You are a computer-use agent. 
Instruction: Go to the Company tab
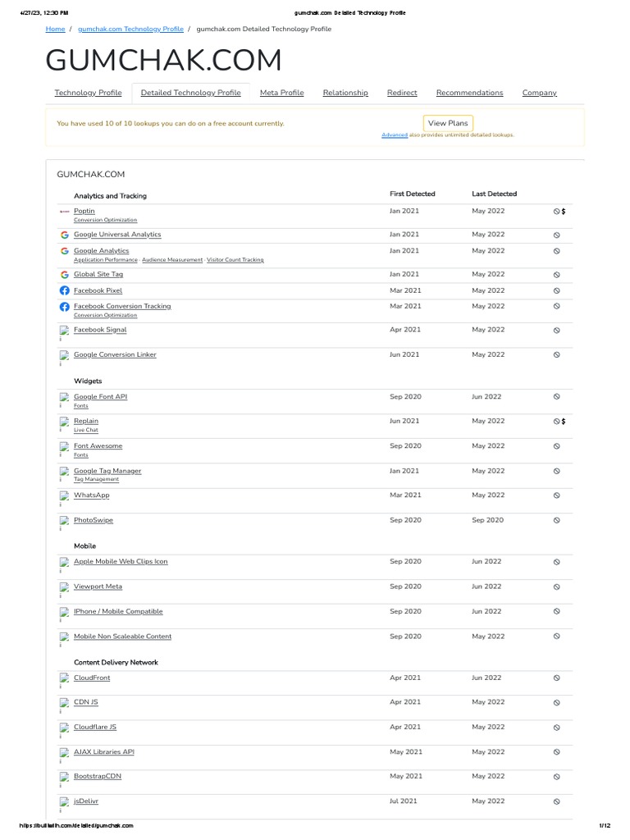539,93
